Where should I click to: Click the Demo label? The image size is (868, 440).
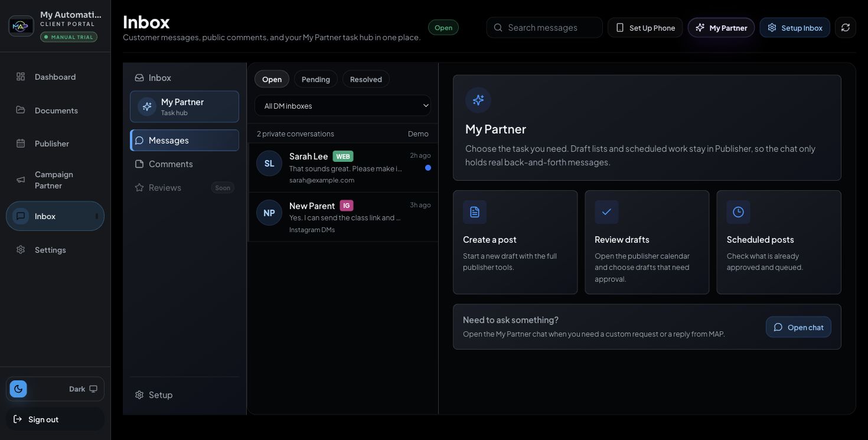tap(418, 134)
